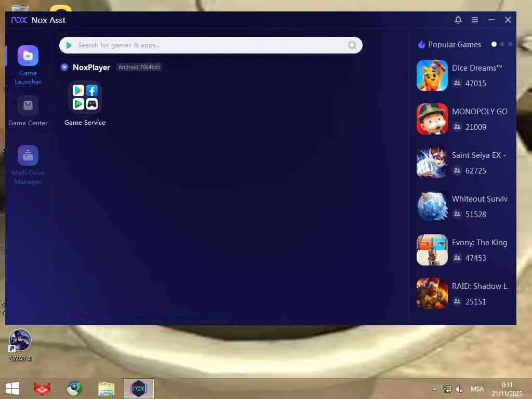
Task: Open the Game Service folder icon
Action: [x=85, y=97]
